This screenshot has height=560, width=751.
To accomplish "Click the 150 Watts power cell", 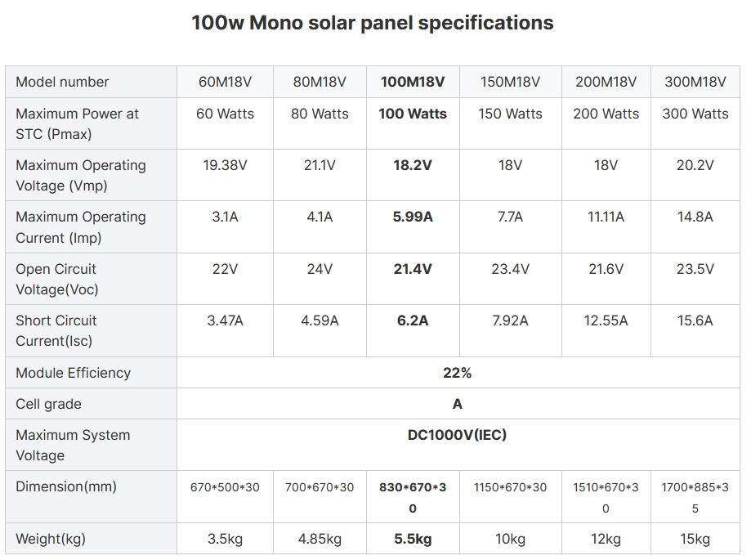I will (510, 114).
